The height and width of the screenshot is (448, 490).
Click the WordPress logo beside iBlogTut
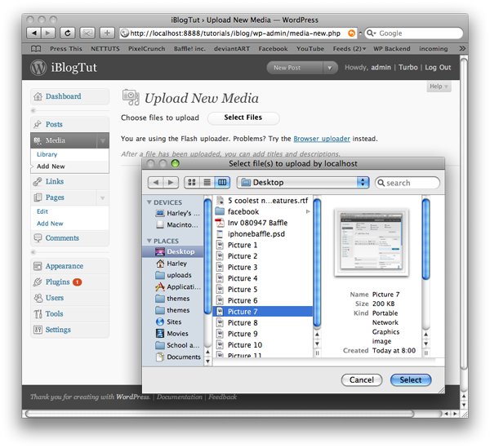click(38, 68)
